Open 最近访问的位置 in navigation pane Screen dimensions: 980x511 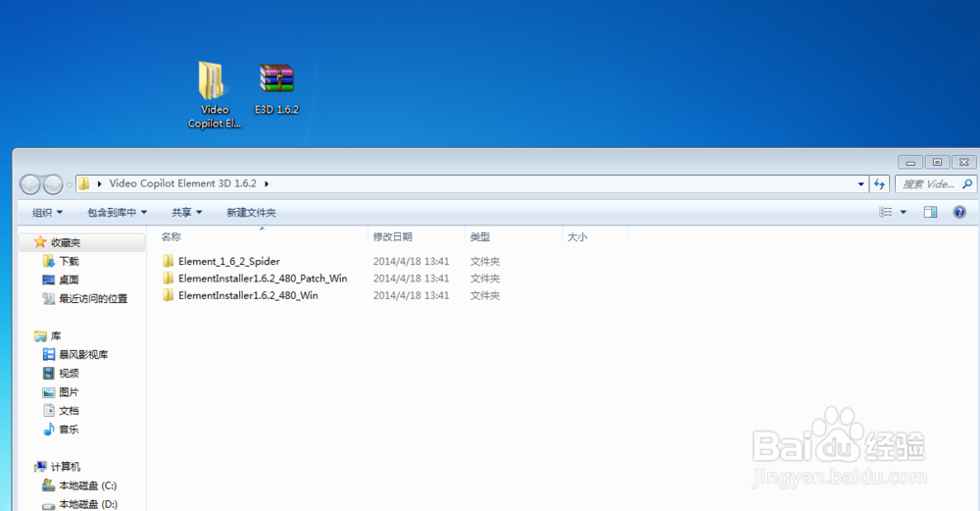point(93,299)
